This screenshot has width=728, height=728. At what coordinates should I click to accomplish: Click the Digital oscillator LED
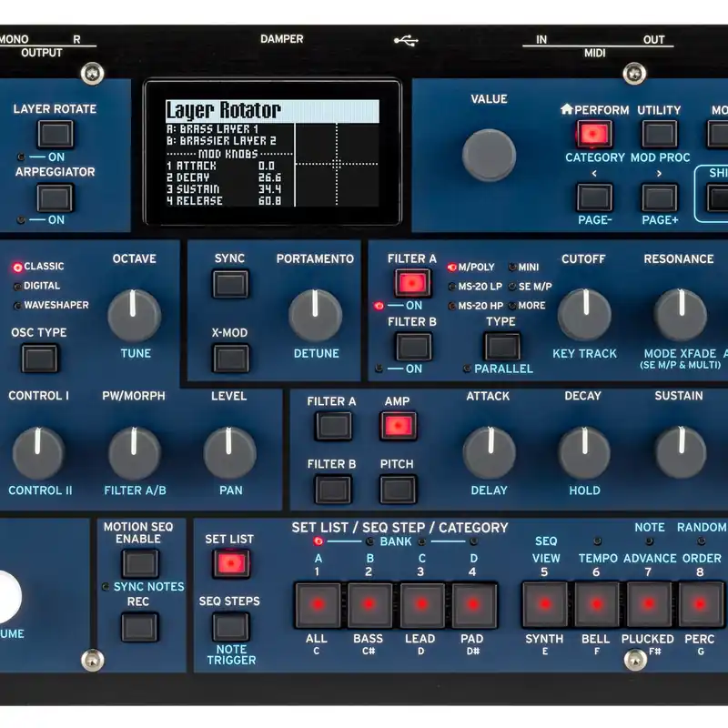tap(17, 287)
